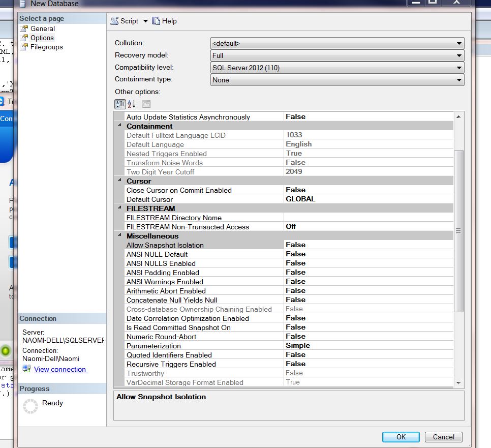Collapse the FILESTREAM category
This screenshot has width=491, height=448.
pos(119,207)
